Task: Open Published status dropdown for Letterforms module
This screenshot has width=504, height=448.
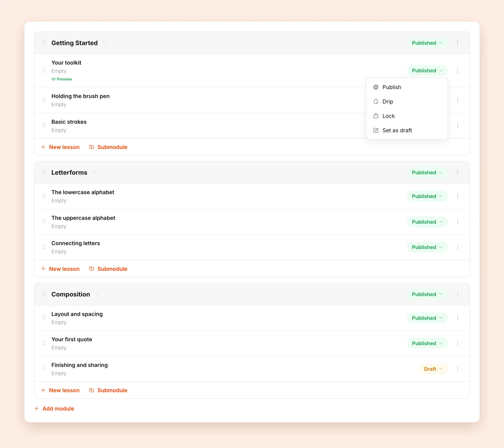Action: [x=427, y=173]
